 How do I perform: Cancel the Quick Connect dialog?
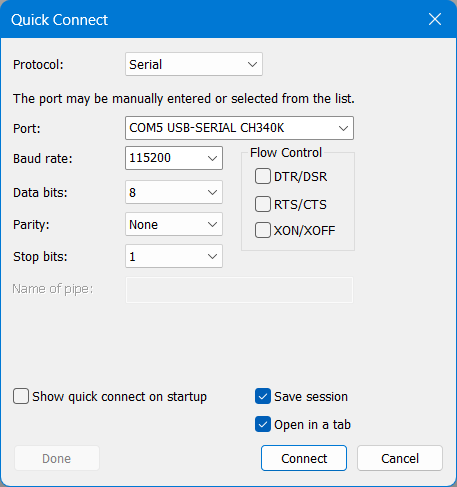(400, 458)
